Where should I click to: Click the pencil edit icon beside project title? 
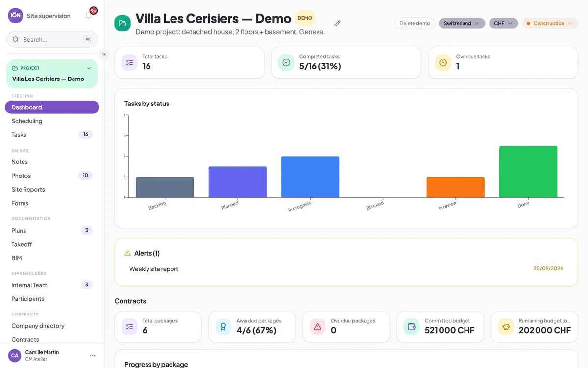(x=337, y=24)
